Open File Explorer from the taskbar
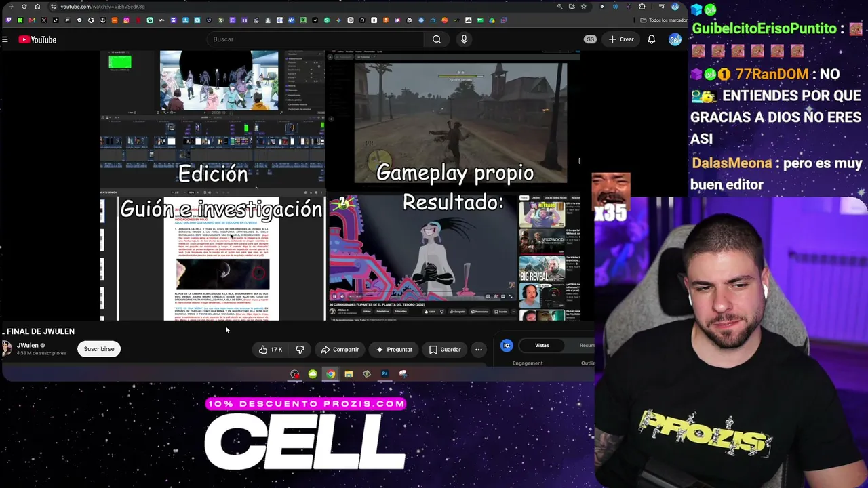Screen dimensions: 868x488 pyautogui.click(x=349, y=374)
